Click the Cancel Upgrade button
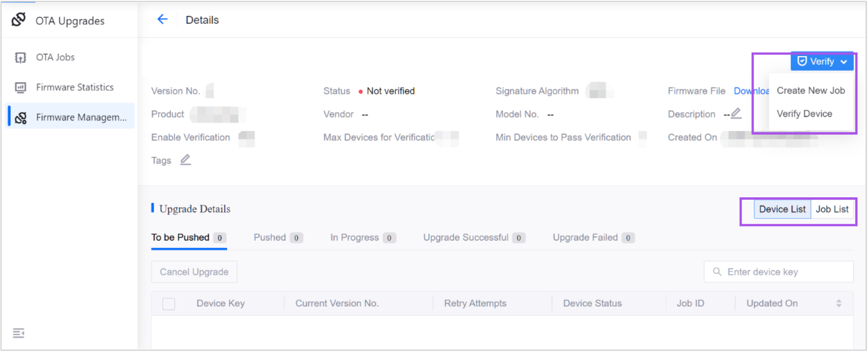The height and width of the screenshot is (352, 868). point(194,272)
